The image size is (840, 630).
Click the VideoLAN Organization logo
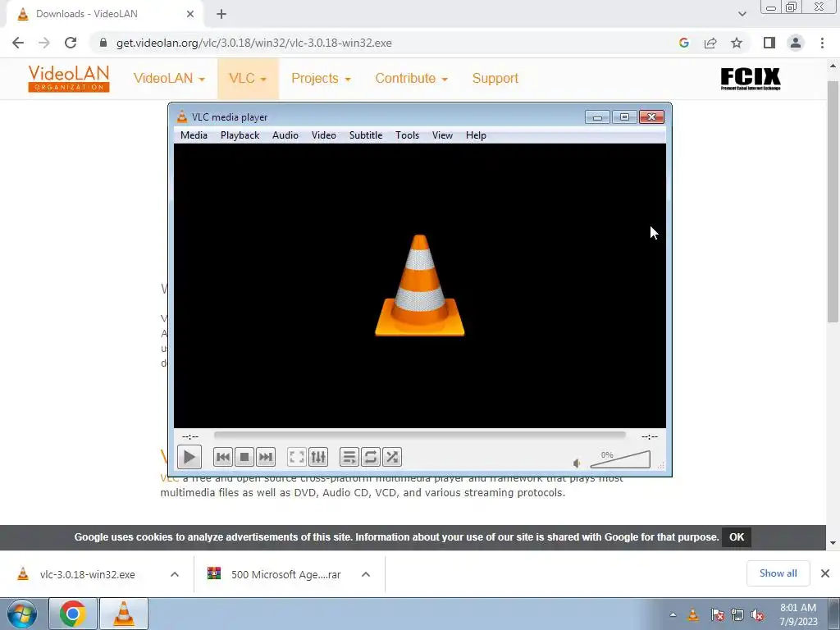[x=69, y=78]
